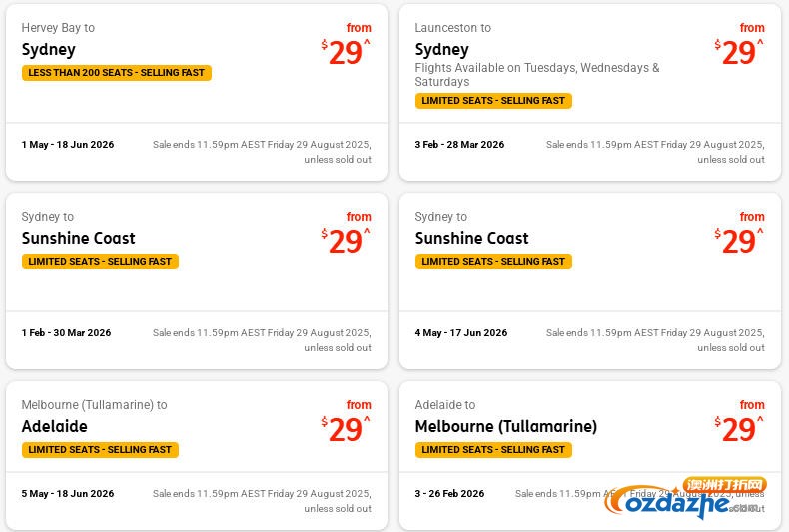This screenshot has height=532, width=789.
Task: Click the 4 May - 17 Jun 2026 dates
Action: [460, 333]
